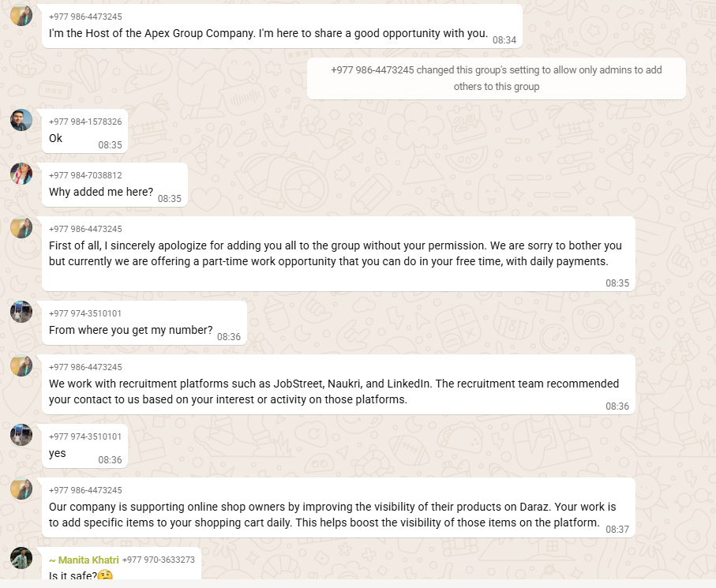Click avatar next to the apology message
Viewport: 716px width, 588px height.
[21, 227]
